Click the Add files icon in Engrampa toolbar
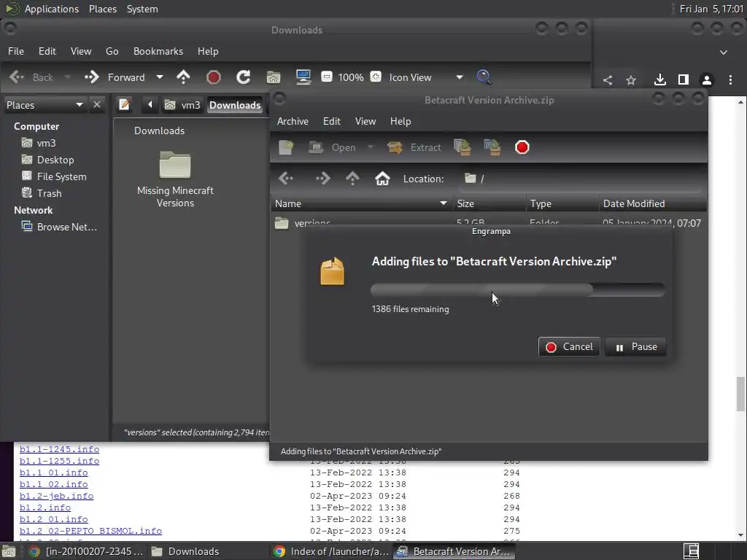The height and width of the screenshot is (560, 747). 462,147
